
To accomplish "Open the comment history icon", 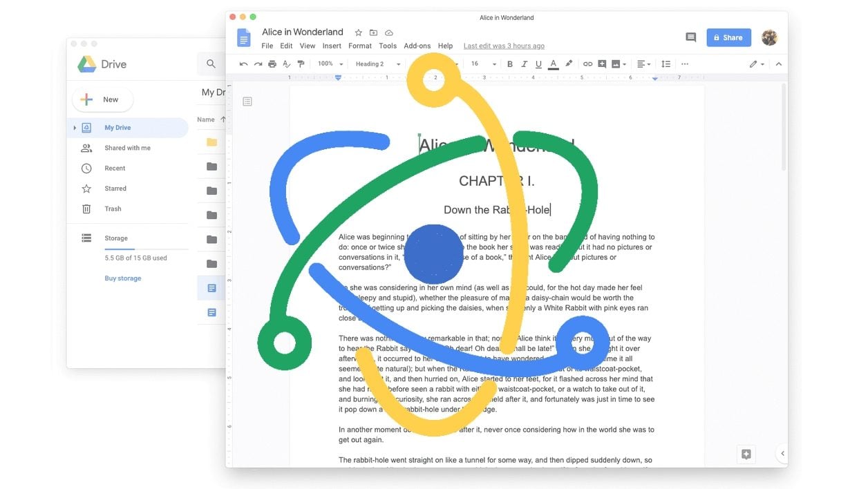I will coord(690,37).
